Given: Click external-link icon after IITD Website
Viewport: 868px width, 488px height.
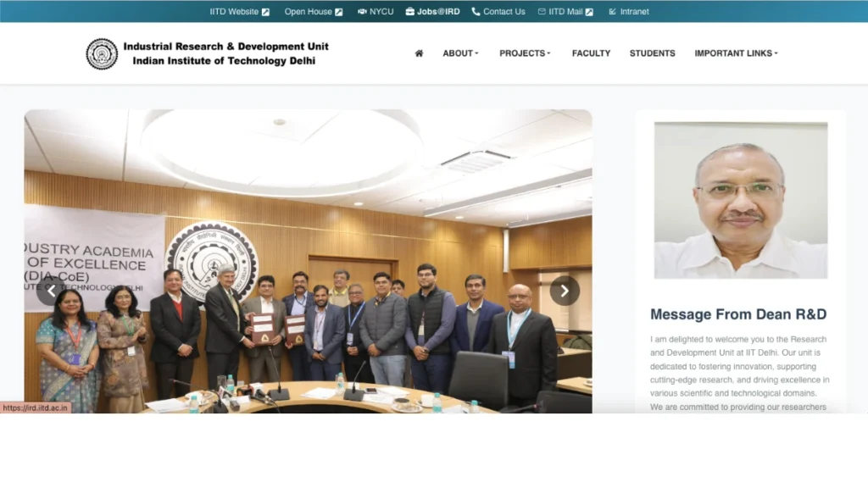Looking at the screenshot, I should [265, 12].
